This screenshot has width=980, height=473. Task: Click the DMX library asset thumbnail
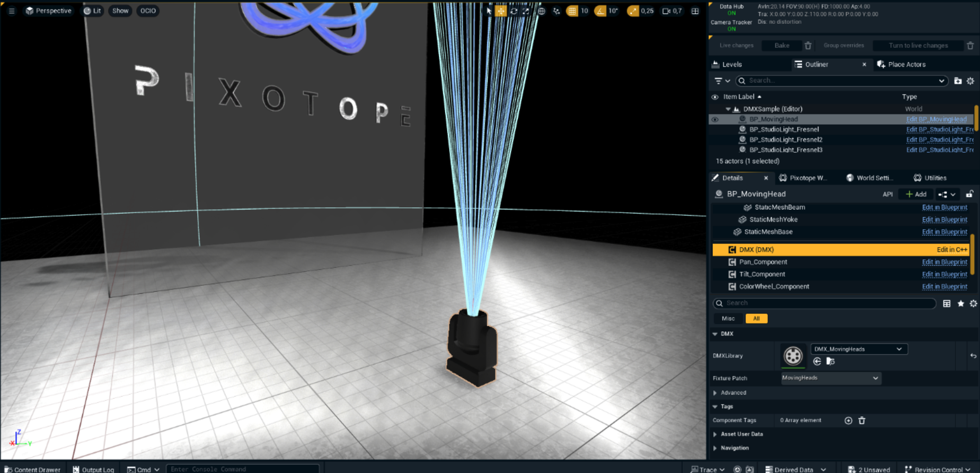[x=793, y=356]
